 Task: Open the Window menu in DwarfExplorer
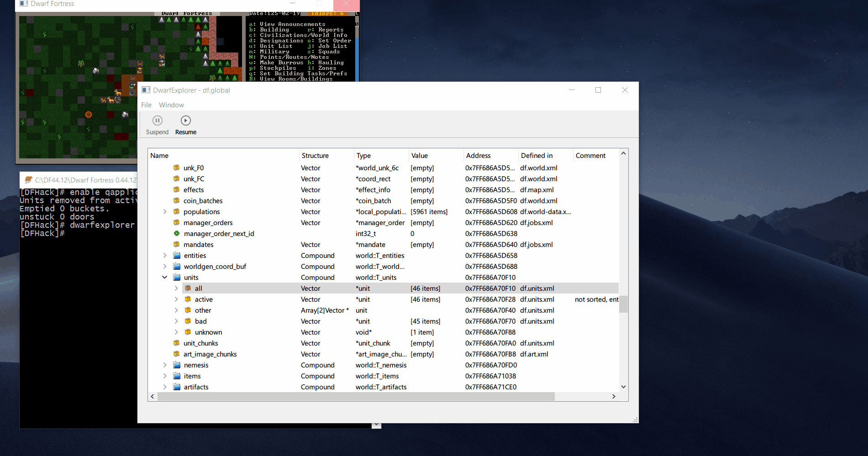(171, 105)
